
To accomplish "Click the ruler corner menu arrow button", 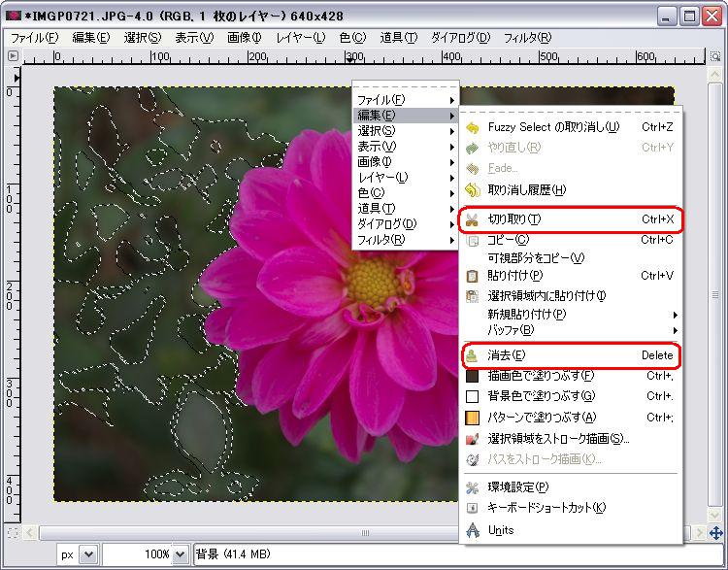I will click(13, 56).
